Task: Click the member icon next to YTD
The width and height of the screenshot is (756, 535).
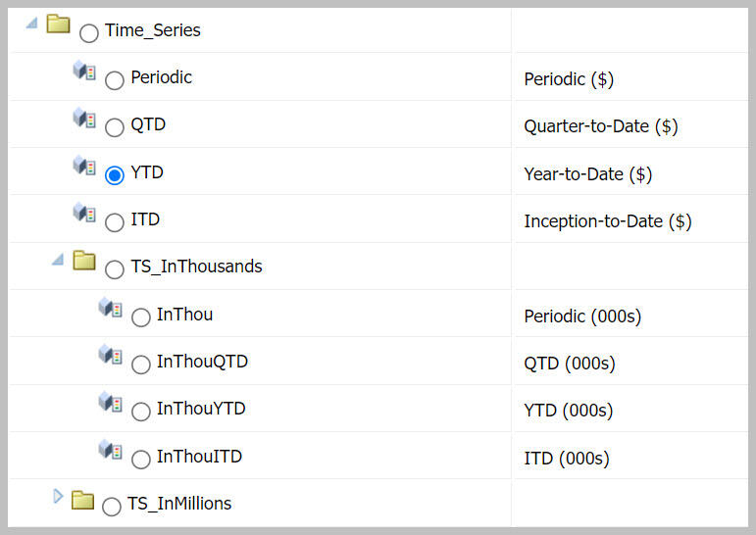Action: tap(83, 166)
